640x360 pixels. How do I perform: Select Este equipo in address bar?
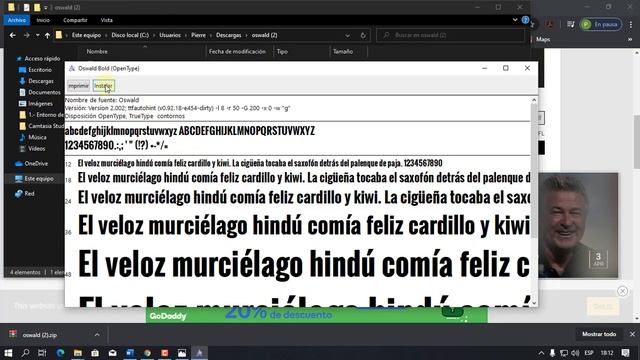[x=86, y=35]
